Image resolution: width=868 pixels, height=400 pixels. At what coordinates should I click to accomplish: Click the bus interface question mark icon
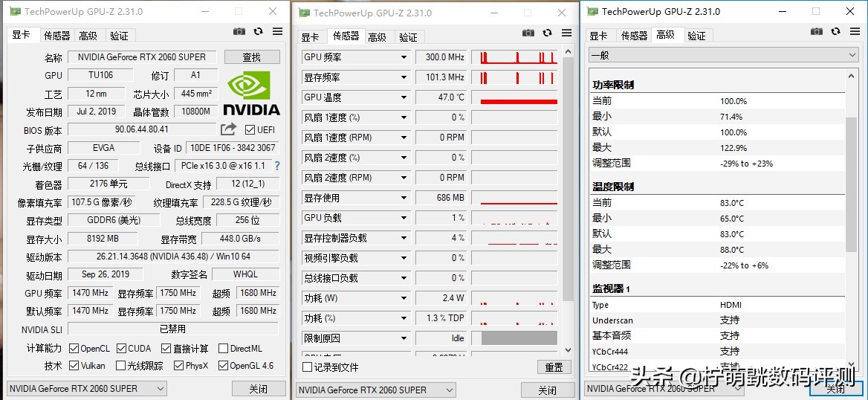click(x=277, y=166)
